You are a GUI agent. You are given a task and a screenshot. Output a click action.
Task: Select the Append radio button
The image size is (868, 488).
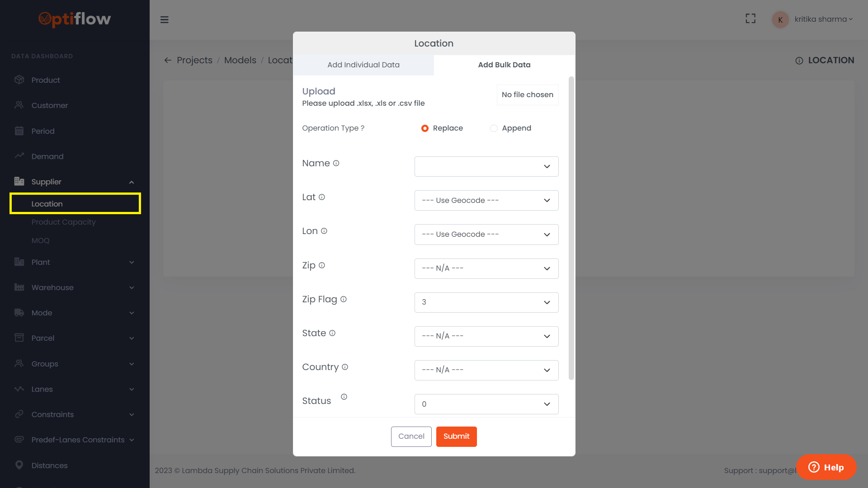[494, 128]
